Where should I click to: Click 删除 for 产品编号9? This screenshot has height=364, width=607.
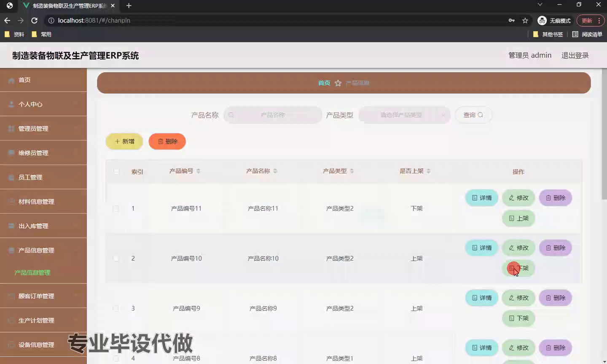(556, 298)
